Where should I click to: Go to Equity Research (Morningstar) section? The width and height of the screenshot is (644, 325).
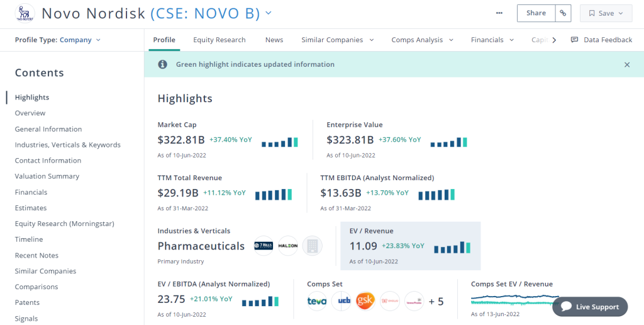tap(65, 224)
